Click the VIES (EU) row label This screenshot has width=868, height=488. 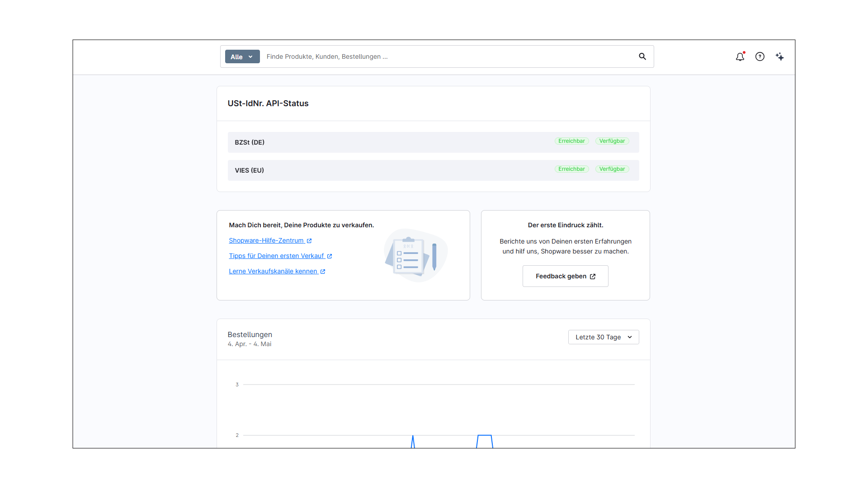pos(250,170)
